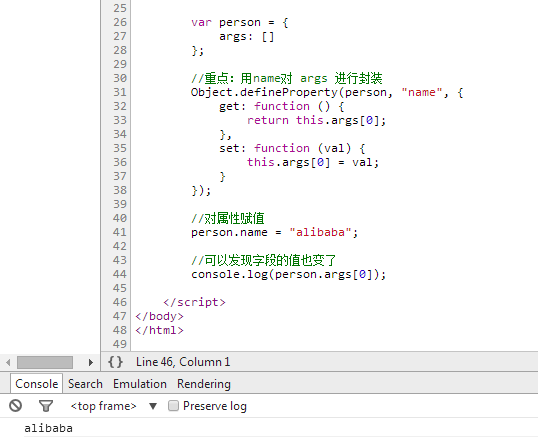Open the Rendering tab
The height and width of the screenshot is (440, 538).
coord(204,384)
